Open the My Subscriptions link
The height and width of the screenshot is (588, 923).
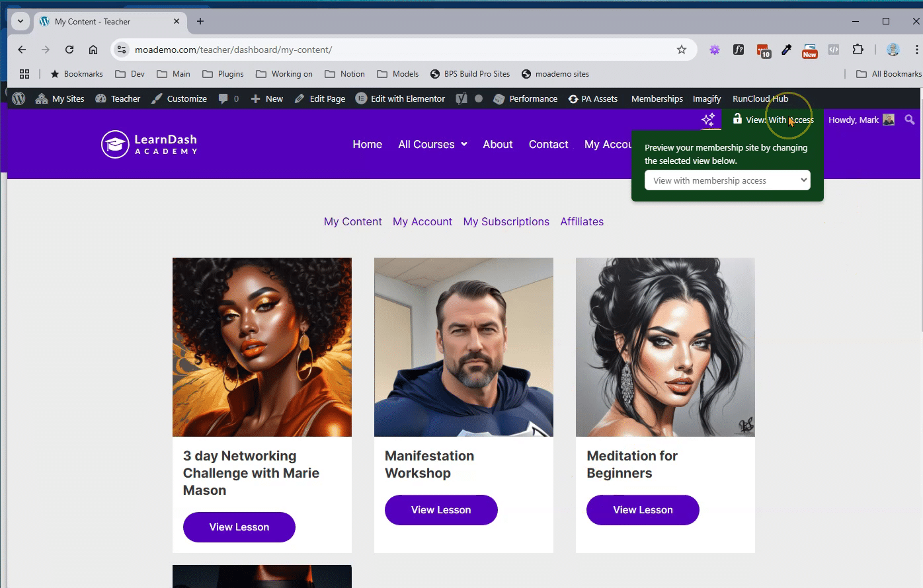click(506, 221)
